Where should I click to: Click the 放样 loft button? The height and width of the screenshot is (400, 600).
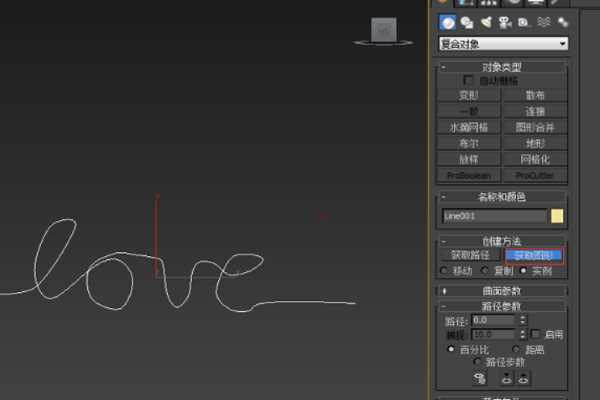tap(469, 159)
